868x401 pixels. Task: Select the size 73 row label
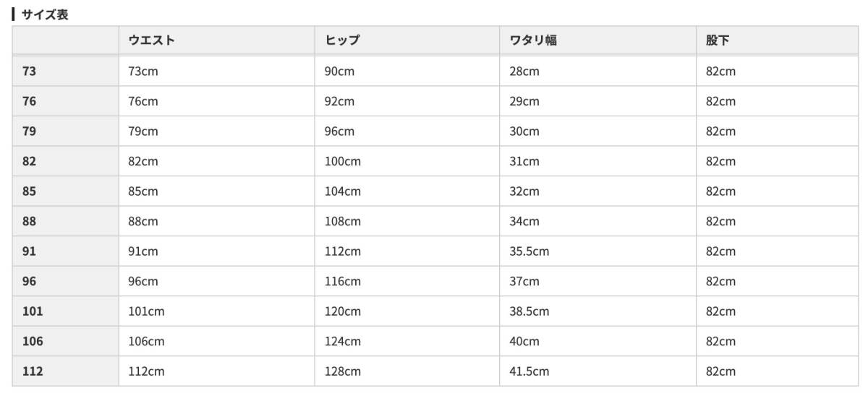[x=30, y=72]
